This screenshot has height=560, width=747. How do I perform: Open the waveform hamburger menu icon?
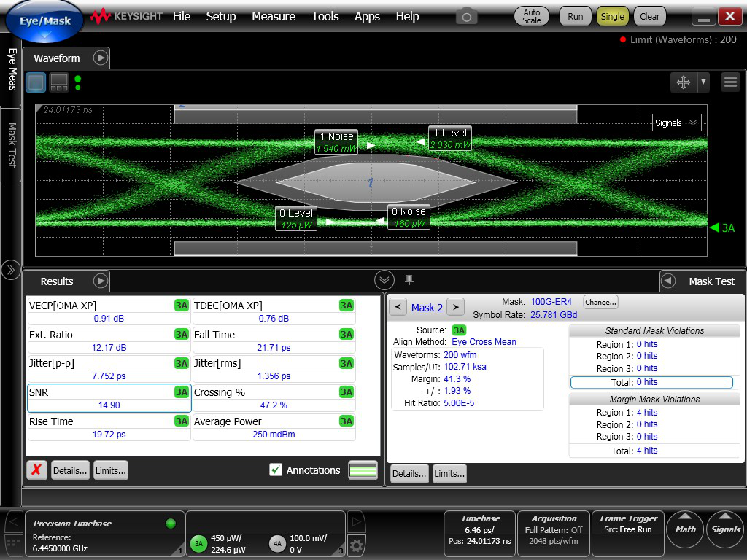tap(730, 82)
